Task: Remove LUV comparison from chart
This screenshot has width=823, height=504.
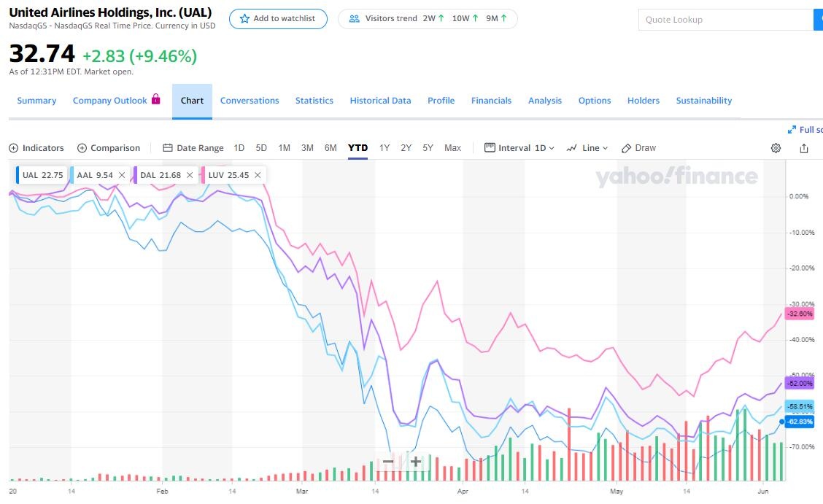Action: [258, 175]
